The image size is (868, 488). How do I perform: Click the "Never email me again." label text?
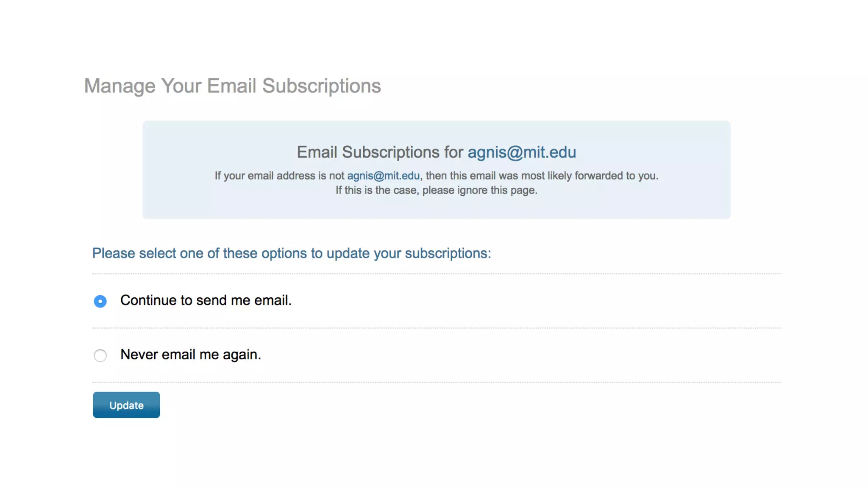[x=191, y=355]
